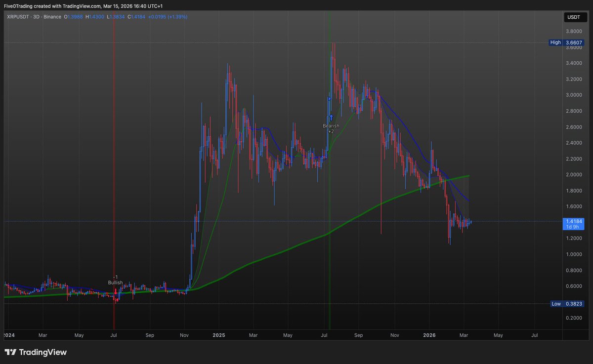Click the change value +0.0195 (+1.39%)

pyautogui.click(x=168, y=17)
